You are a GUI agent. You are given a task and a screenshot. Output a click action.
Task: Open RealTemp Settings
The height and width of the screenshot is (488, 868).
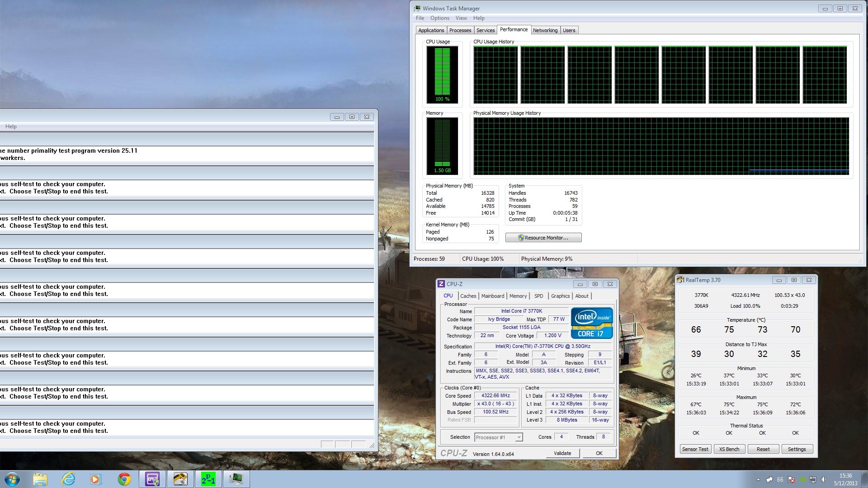[797, 449]
